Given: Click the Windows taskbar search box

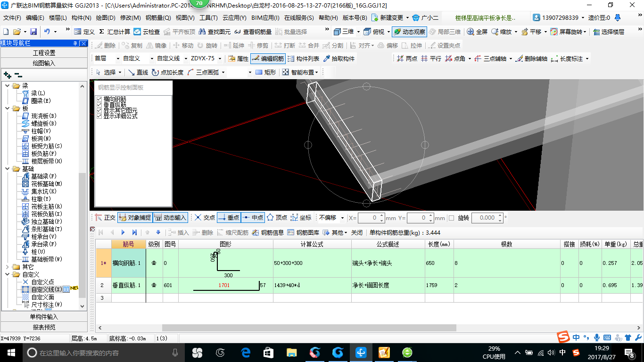Looking at the screenshot, I should (x=104, y=353).
